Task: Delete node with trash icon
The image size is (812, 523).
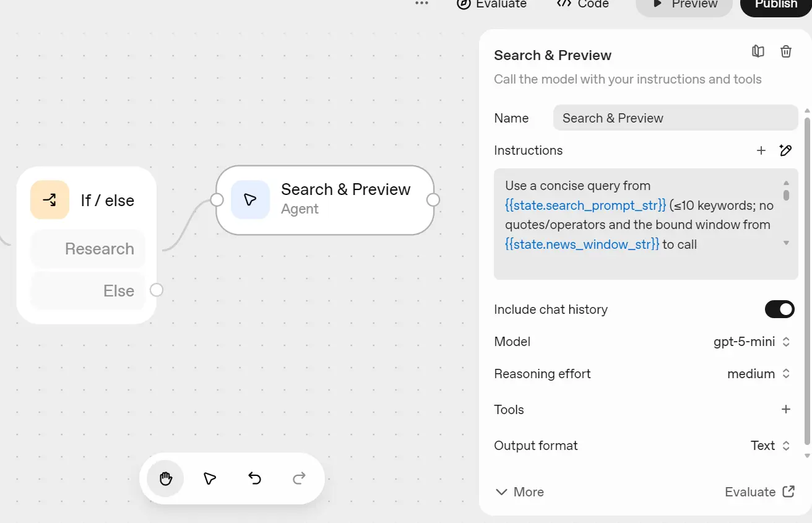Action: (785, 52)
